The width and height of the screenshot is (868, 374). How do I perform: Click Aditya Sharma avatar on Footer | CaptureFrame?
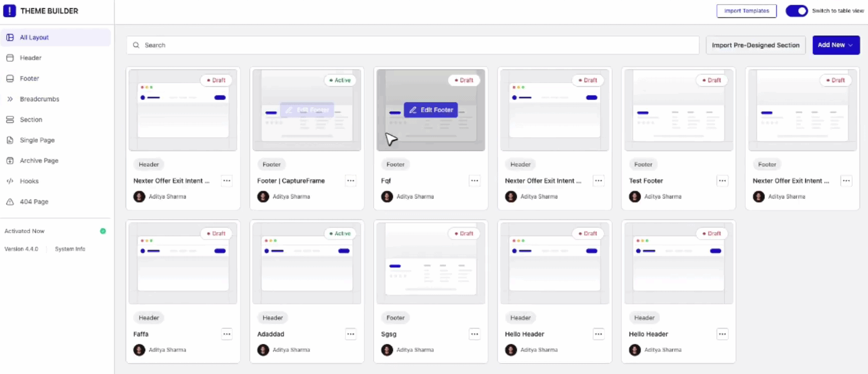coord(263,196)
